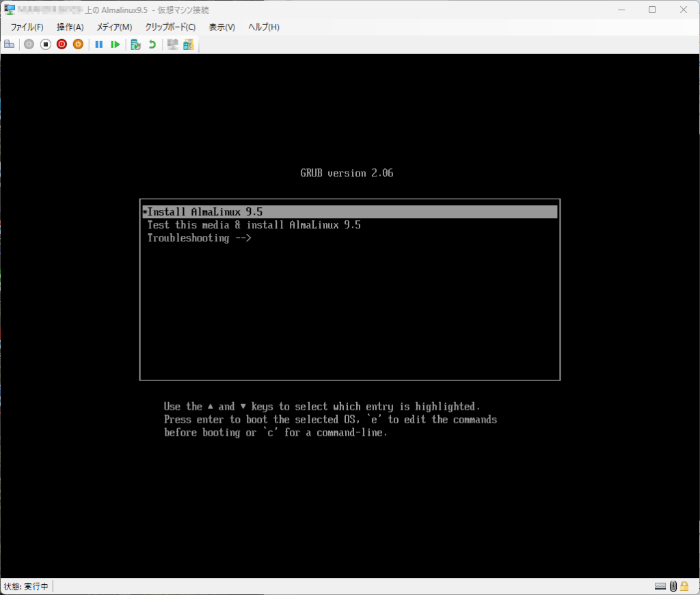
Task: Create a checkpoint using the checkpoint toolbar icon
Action: 135,44
